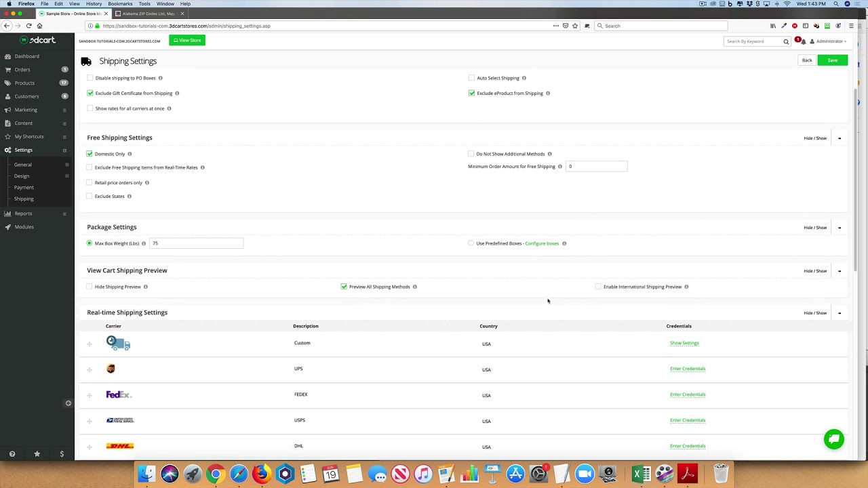The height and width of the screenshot is (488, 868).
Task: Click the green Save button
Action: [832, 60]
